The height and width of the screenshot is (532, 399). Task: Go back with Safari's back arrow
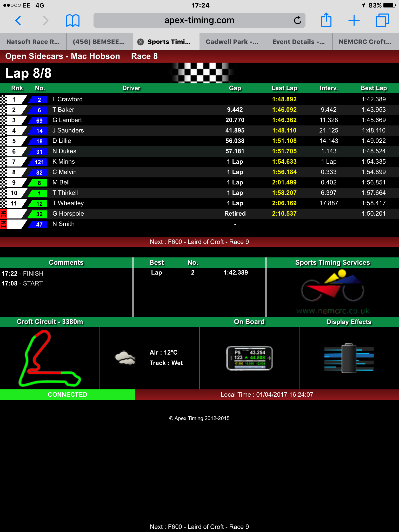[18, 20]
